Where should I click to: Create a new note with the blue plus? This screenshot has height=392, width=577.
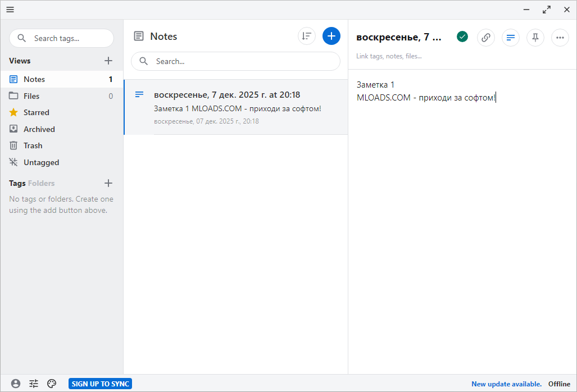coord(331,35)
